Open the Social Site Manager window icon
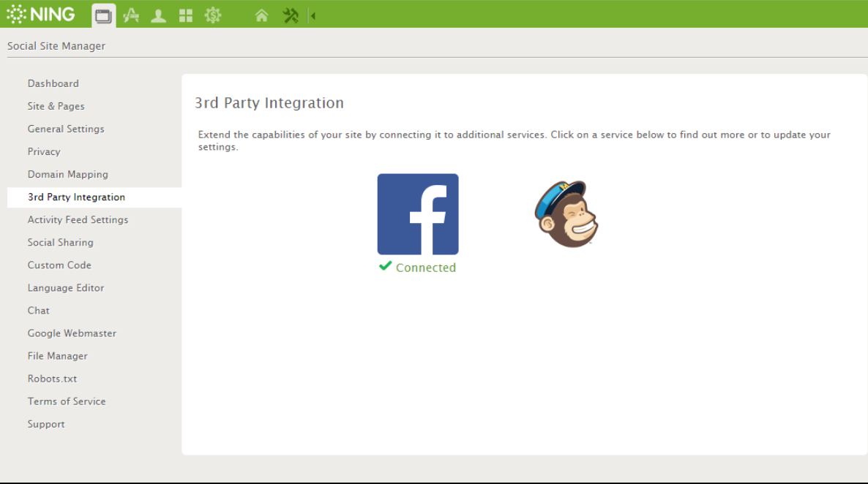This screenshot has width=868, height=484. click(103, 15)
